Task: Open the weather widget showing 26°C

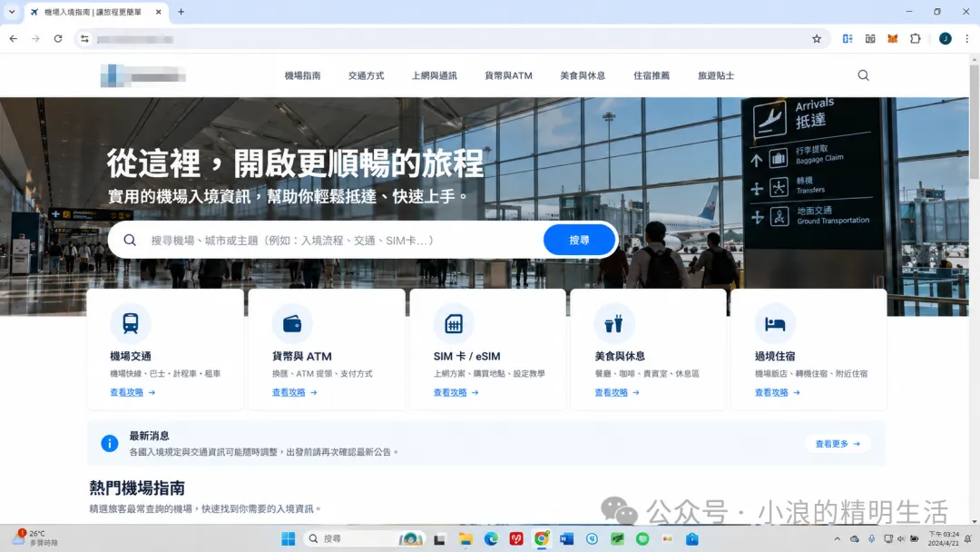Action: [x=34, y=538]
